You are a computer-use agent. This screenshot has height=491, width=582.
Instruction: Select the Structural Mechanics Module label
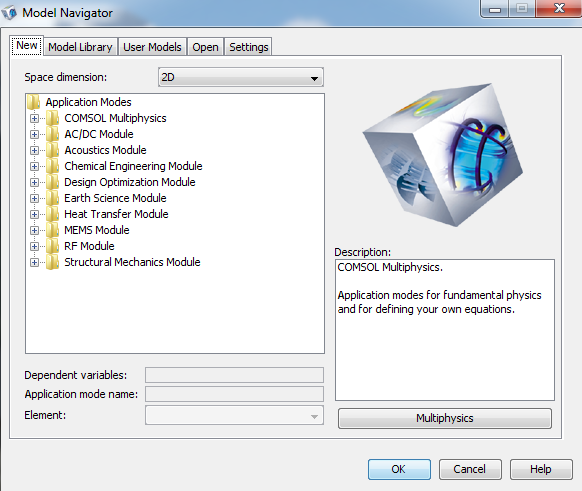[x=132, y=262]
